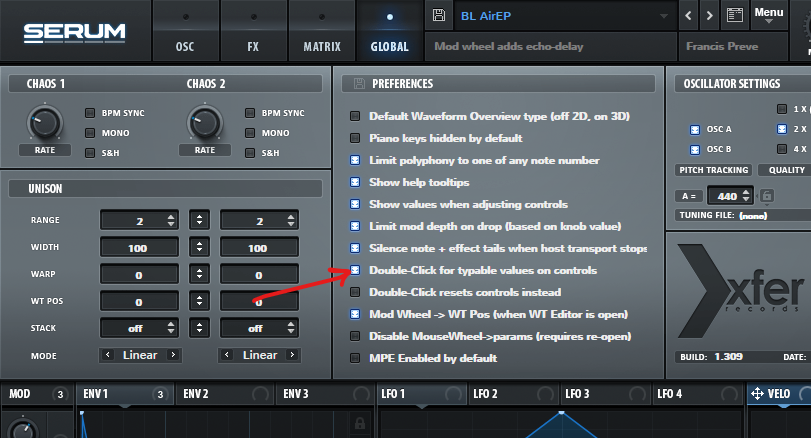Image resolution: width=811 pixels, height=438 pixels.
Task: Click the save preset floppy disk icon
Action: (x=440, y=16)
